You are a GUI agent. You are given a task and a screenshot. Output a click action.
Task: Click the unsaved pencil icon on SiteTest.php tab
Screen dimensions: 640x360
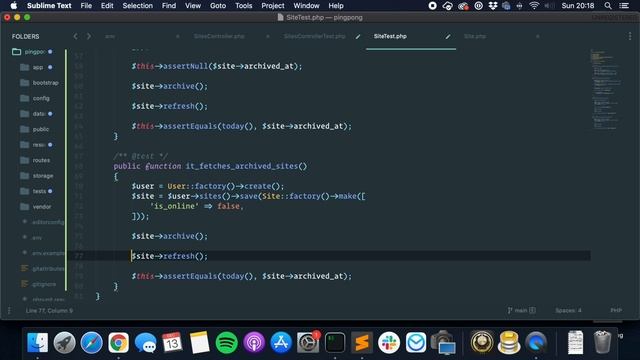pos(448,36)
